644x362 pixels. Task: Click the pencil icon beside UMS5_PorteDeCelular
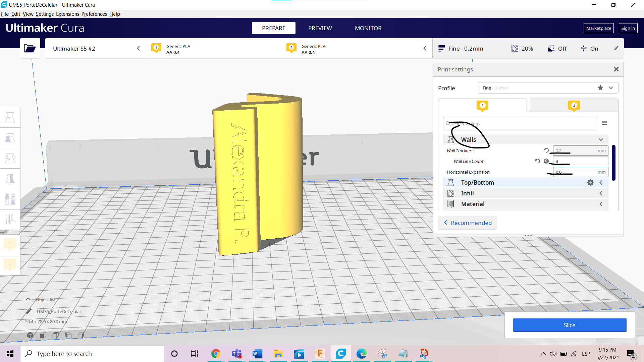(29, 311)
